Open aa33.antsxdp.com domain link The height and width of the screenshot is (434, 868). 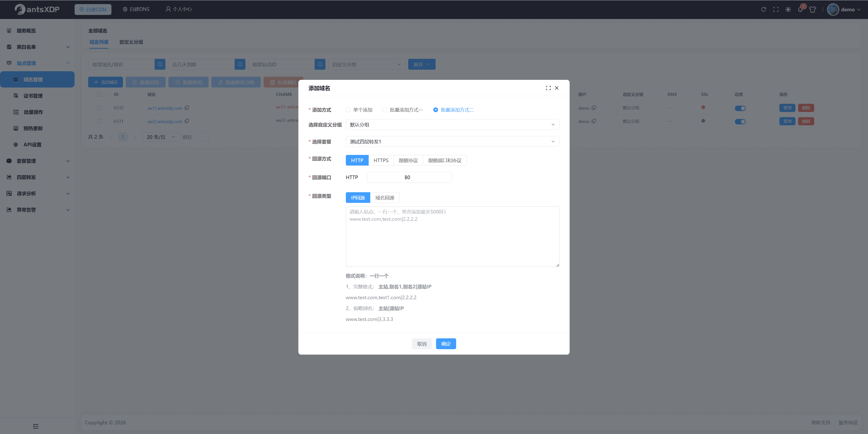[x=165, y=108]
